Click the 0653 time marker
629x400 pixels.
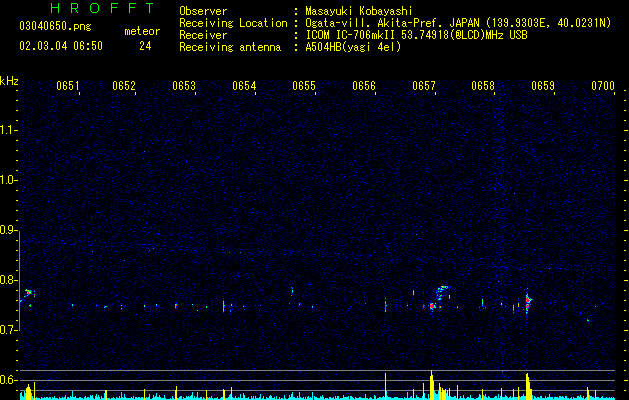click(x=184, y=86)
